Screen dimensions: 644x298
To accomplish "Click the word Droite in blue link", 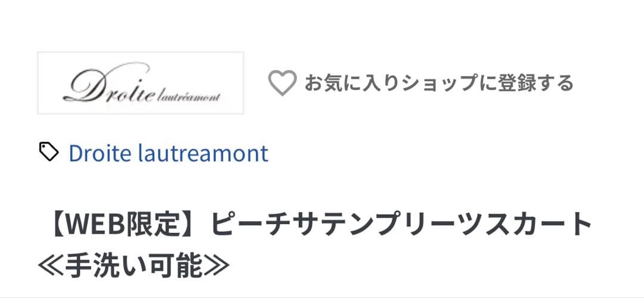I will (99, 153).
